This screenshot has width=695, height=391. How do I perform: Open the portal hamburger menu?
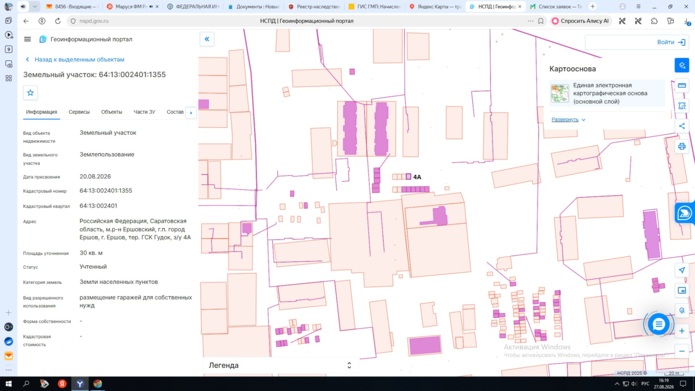point(27,39)
